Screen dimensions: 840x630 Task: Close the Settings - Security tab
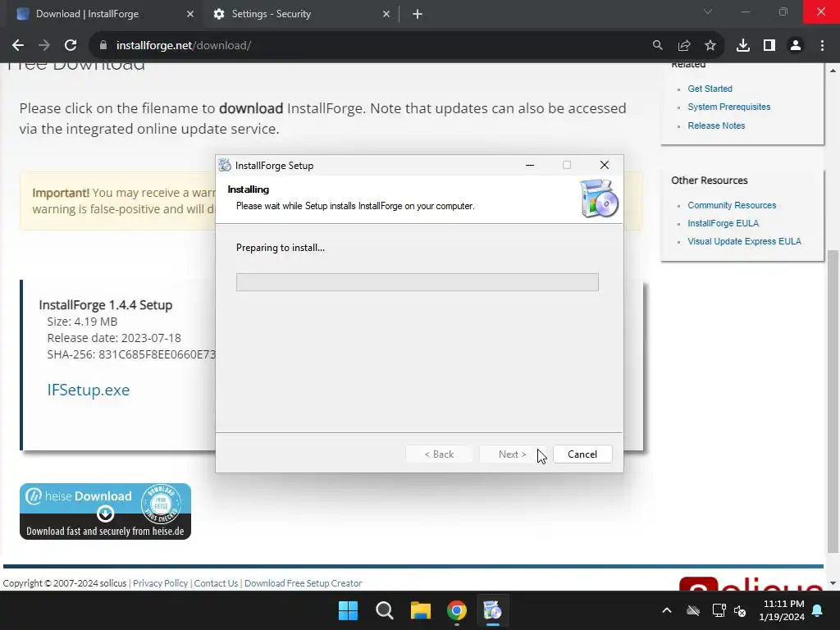tap(386, 15)
